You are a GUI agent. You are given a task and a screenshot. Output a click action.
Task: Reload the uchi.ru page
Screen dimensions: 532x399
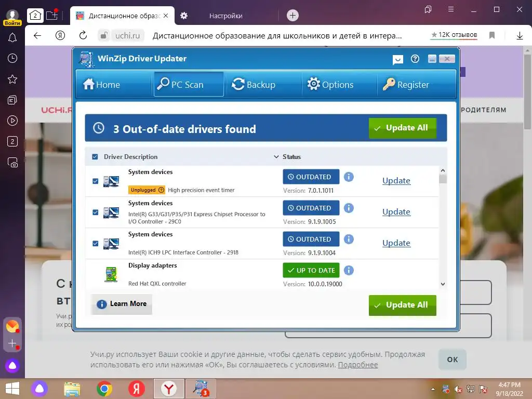[x=83, y=35]
